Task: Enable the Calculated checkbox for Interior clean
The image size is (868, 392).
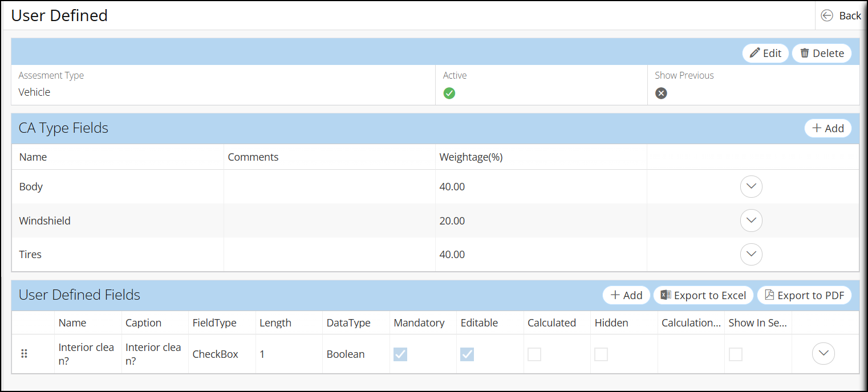Action: (x=534, y=354)
